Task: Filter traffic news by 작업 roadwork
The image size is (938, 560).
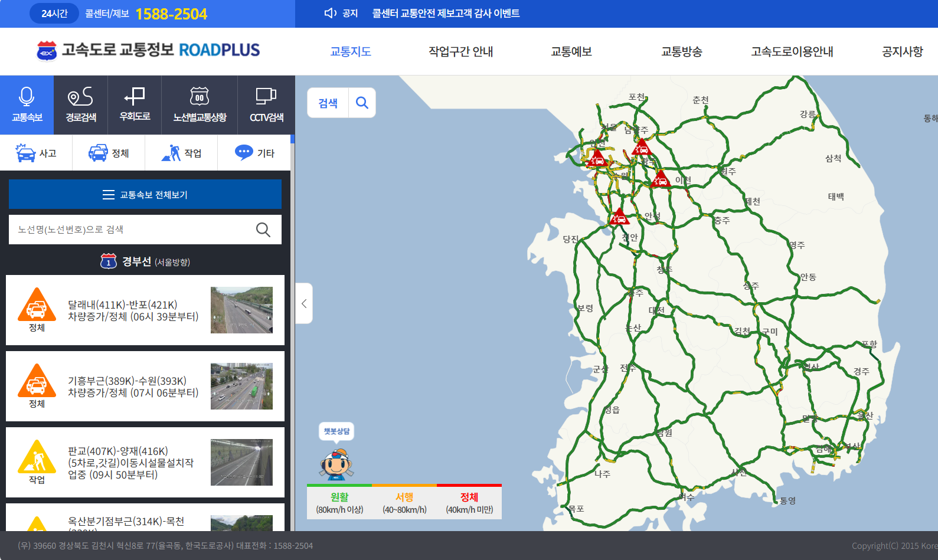Action: click(181, 153)
